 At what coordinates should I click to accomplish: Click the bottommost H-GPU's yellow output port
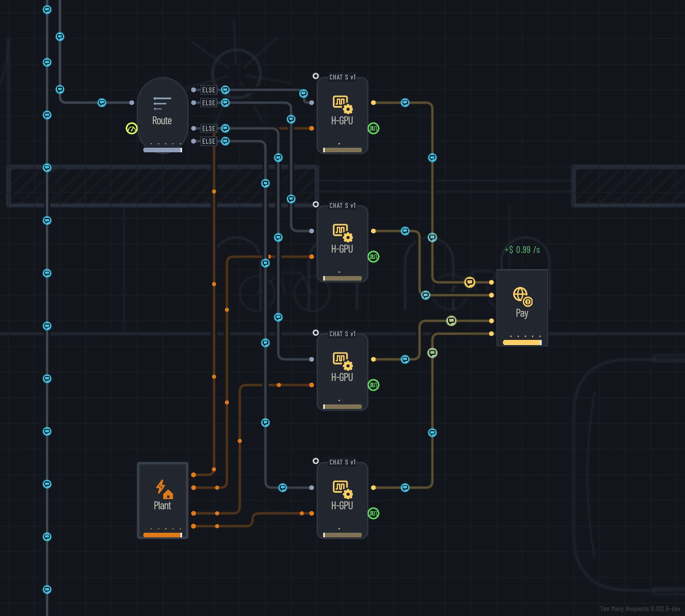tap(373, 488)
